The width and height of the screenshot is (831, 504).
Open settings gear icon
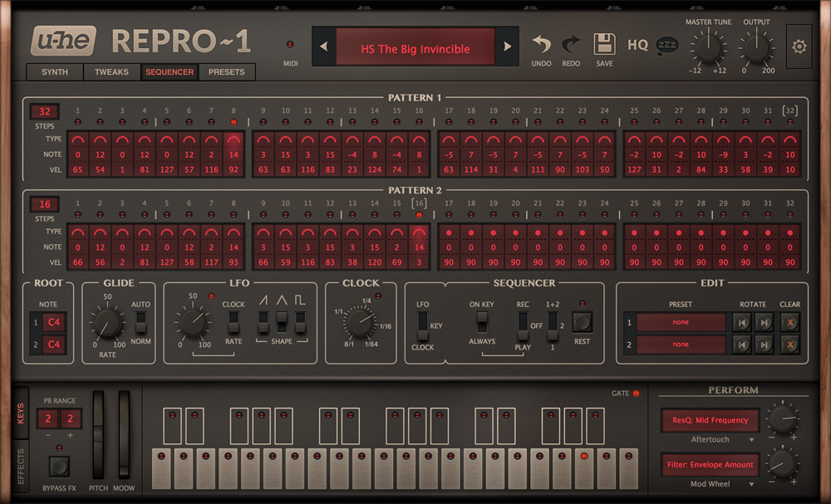click(799, 46)
